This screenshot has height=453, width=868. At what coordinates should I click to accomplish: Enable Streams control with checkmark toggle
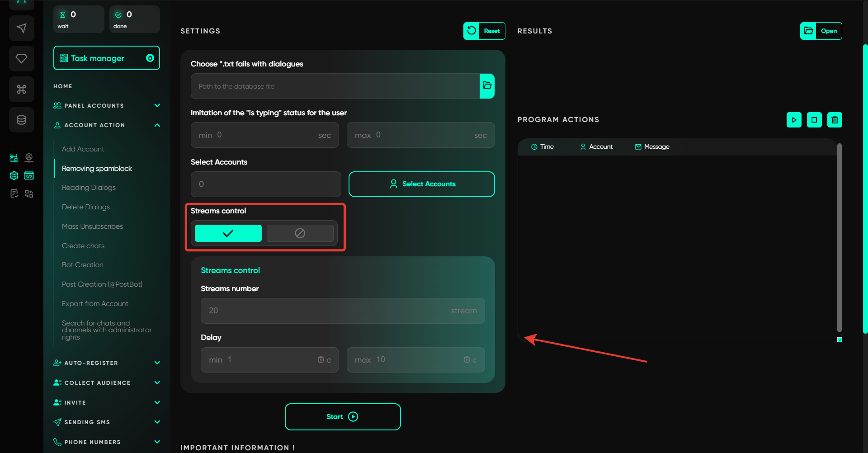(x=228, y=233)
